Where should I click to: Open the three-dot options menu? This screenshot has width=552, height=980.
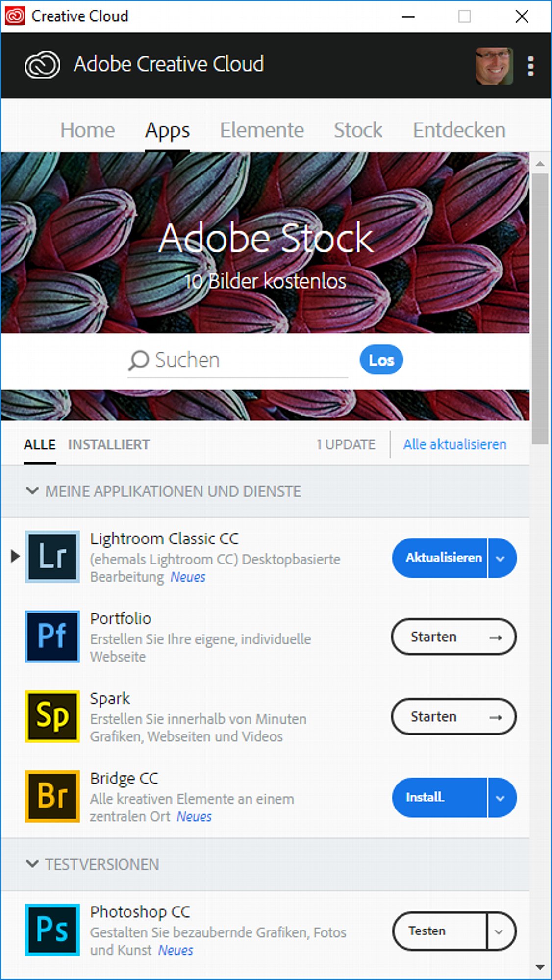[530, 66]
